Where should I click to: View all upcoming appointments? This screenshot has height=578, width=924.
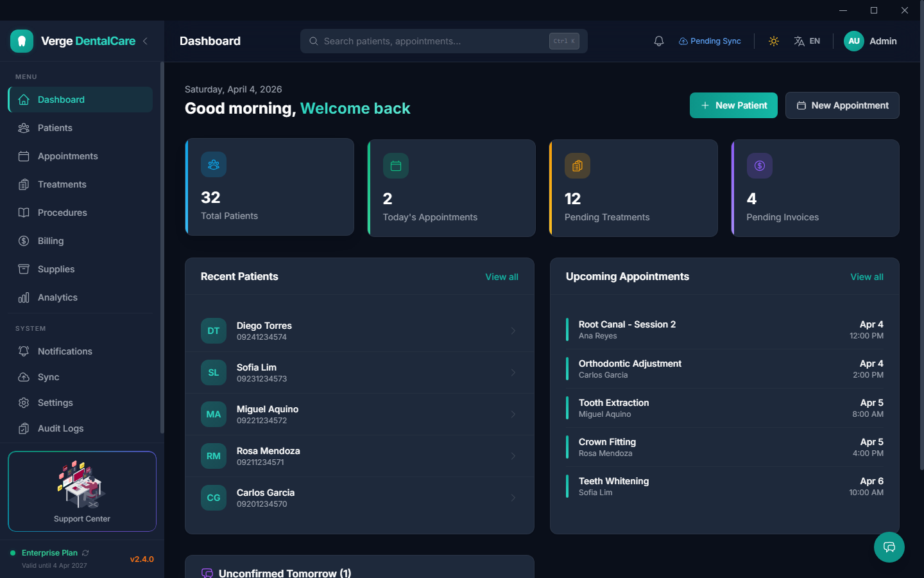point(867,277)
